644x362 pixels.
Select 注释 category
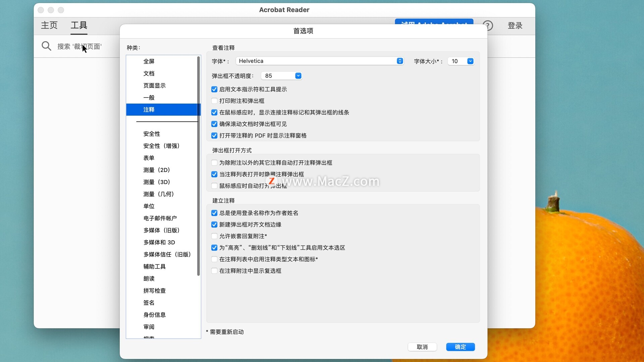[162, 110]
